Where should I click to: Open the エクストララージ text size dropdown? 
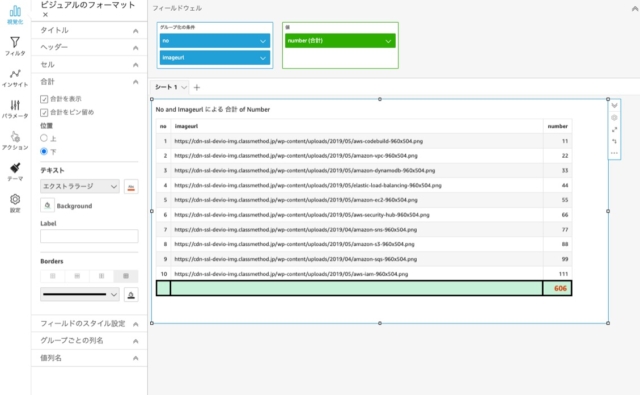tap(80, 186)
